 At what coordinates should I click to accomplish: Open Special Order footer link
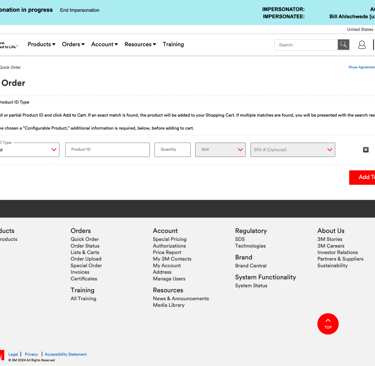86,266
